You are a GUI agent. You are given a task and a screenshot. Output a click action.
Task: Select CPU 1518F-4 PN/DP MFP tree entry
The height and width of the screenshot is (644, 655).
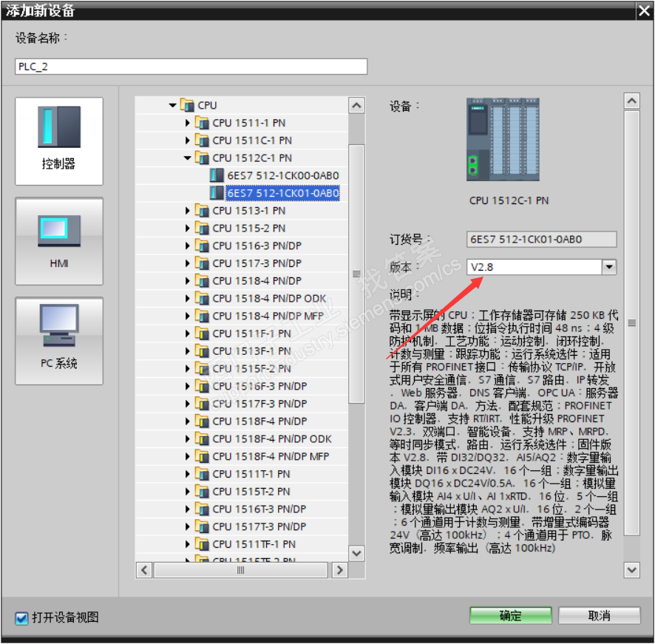271,456
